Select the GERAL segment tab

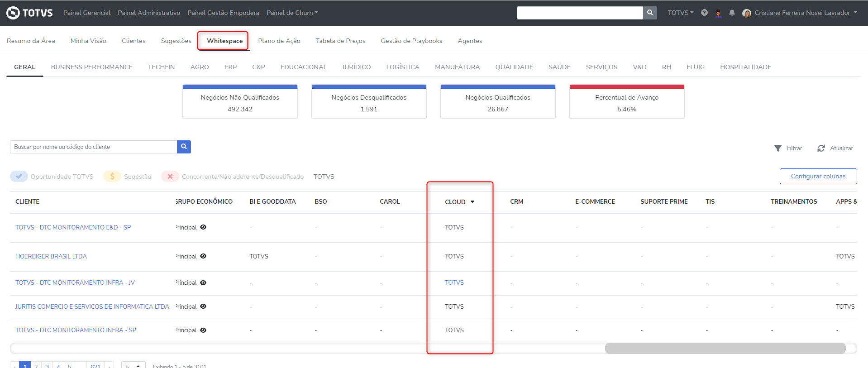pos(24,67)
